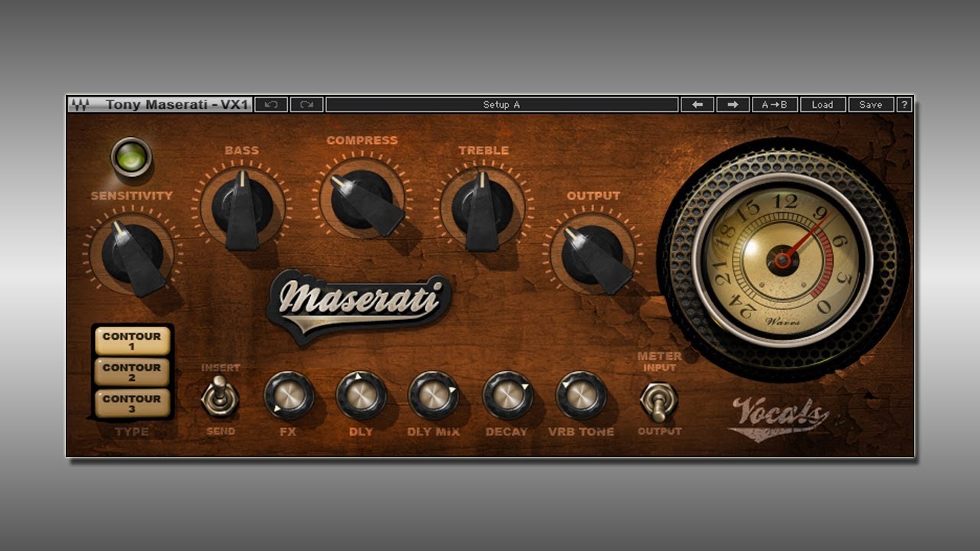The image size is (980, 551).
Task: Click the Maserati logo badge
Action: coord(359,306)
